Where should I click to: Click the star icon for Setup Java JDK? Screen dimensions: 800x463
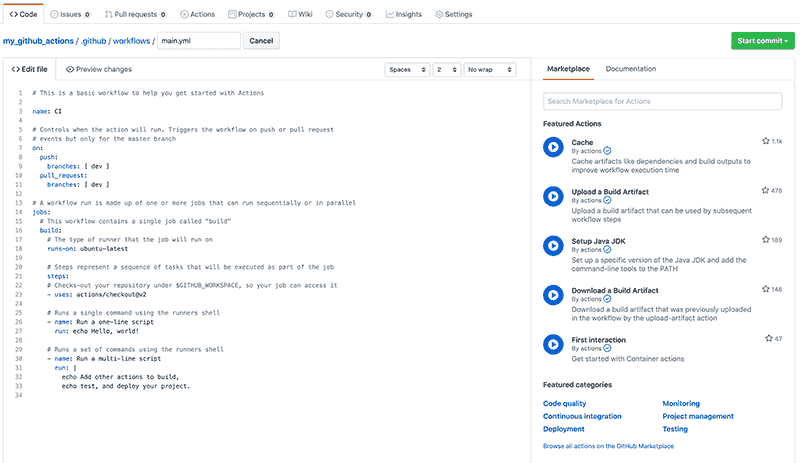click(x=766, y=240)
